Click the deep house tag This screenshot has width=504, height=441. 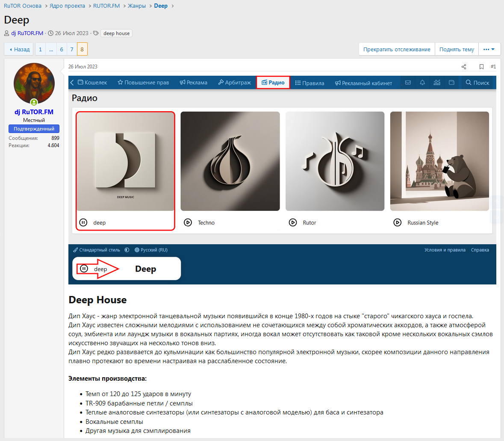coord(116,33)
